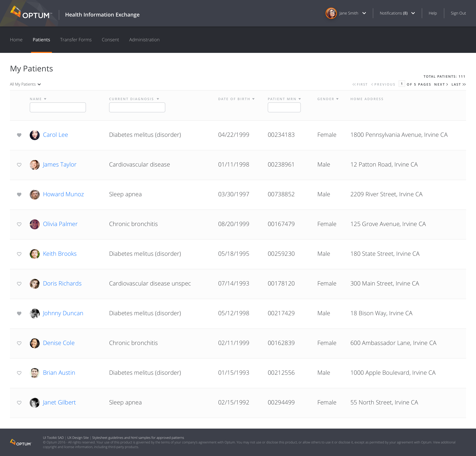Screen dimensions: 476x456
Task: Click Next page chevron
Action: [447, 84]
